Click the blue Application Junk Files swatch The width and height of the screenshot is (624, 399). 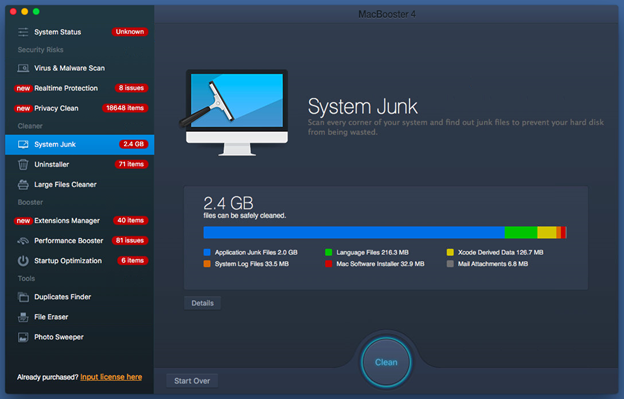(207, 252)
